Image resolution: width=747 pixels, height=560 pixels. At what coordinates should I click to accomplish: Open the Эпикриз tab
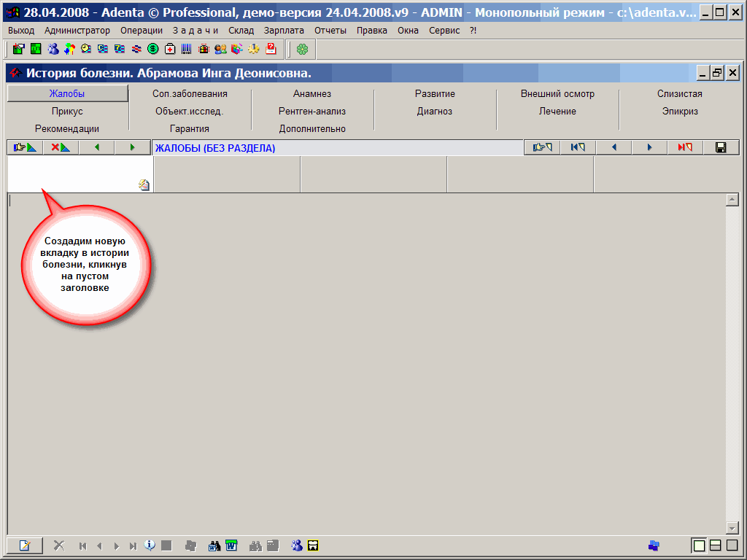click(680, 112)
